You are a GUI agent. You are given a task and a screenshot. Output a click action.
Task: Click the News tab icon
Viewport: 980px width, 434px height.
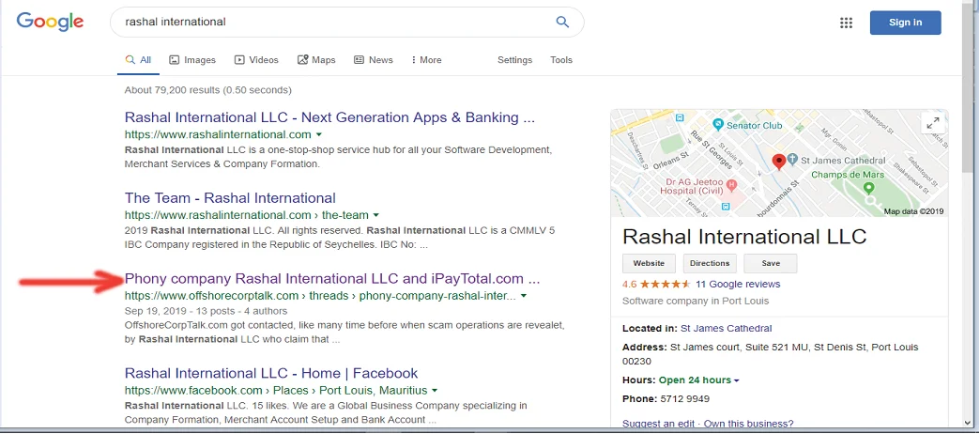click(x=359, y=60)
